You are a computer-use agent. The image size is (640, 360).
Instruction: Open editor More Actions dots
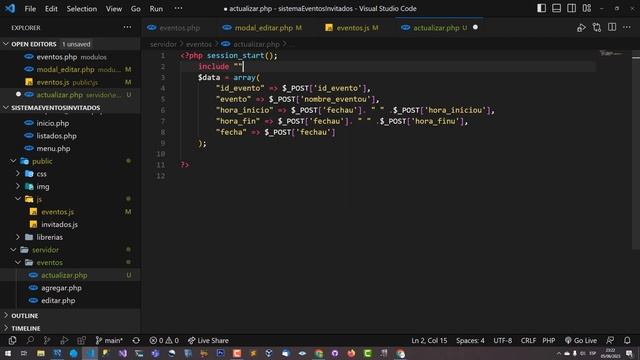click(x=627, y=27)
